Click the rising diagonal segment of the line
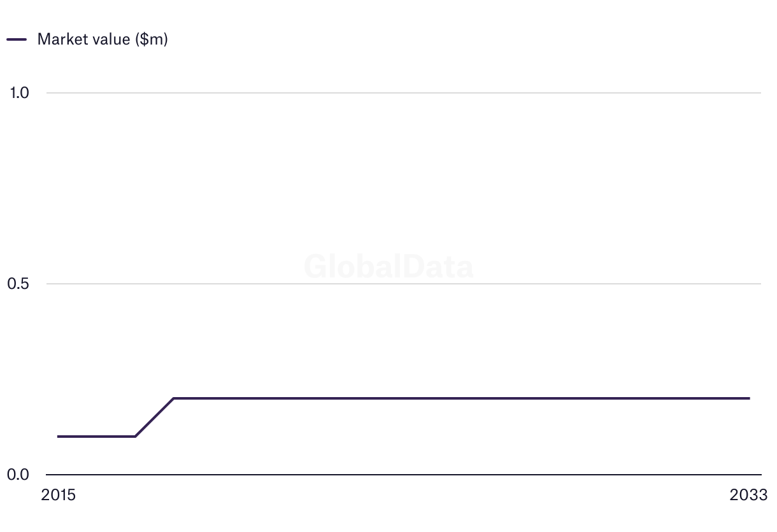 pos(154,417)
